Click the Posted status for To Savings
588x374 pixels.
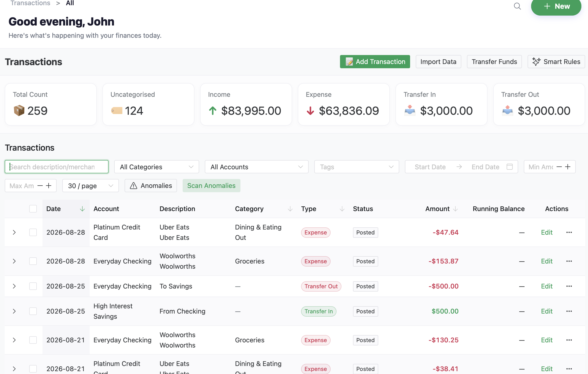[x=365, y=286]
